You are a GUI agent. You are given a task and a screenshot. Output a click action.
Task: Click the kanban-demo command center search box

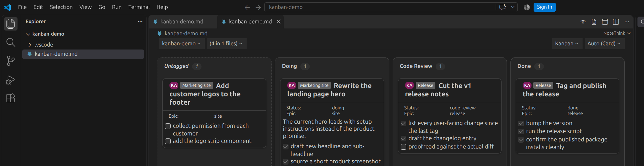coord(380,7)
